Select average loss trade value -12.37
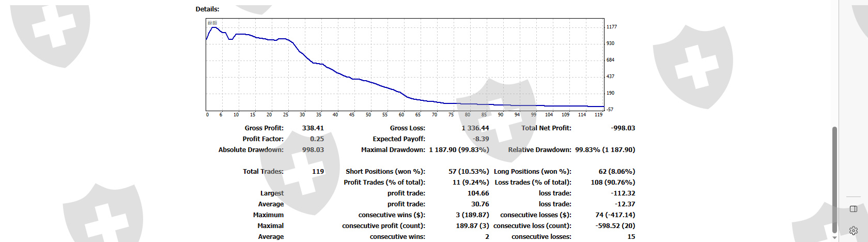Screen dimensions: 868x242 click(x=625, y=204)
